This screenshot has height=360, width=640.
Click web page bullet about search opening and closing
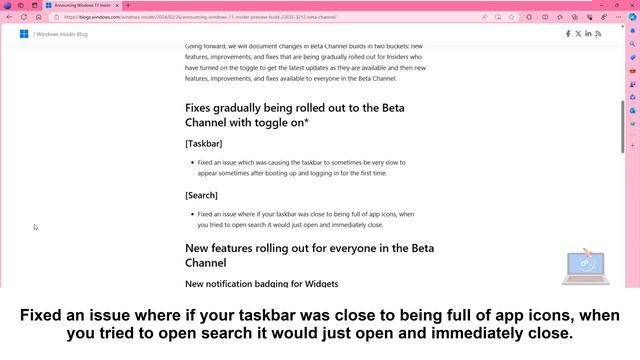[306, 220]
